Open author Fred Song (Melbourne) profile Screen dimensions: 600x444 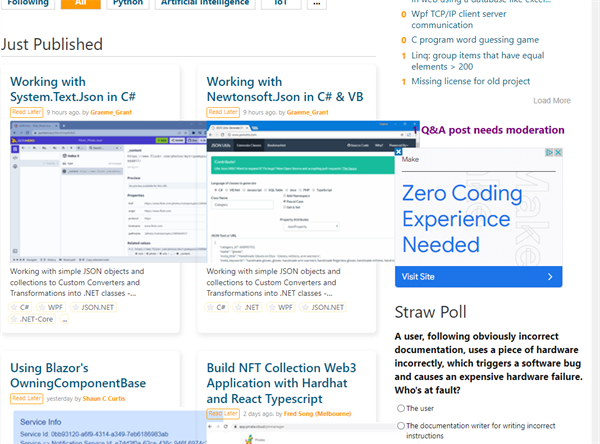click(317, 414)
